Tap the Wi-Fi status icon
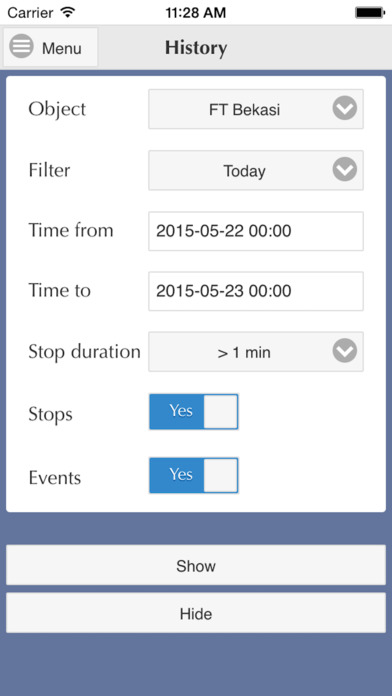Screen dimensions: 392x696 click(67, 12)
